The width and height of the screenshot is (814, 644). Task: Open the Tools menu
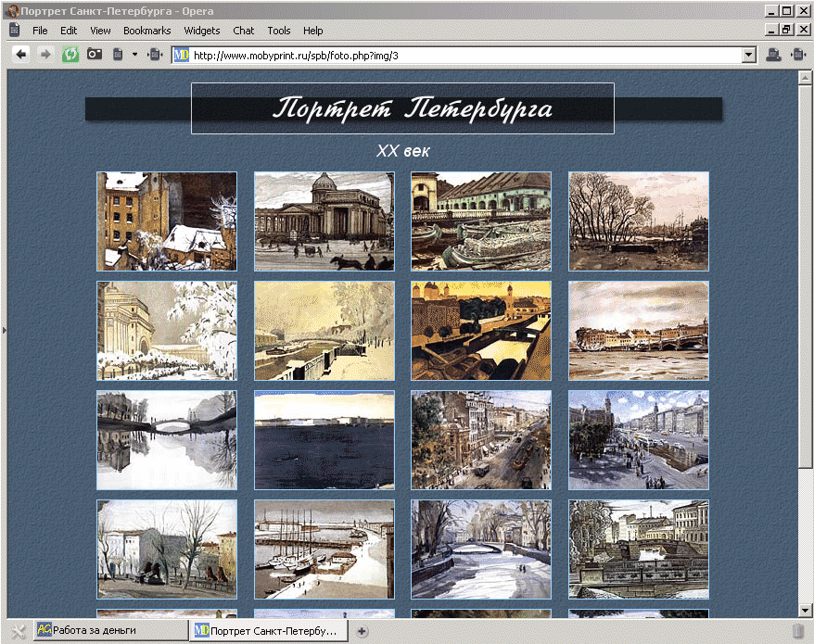click(x=279, y=31)
